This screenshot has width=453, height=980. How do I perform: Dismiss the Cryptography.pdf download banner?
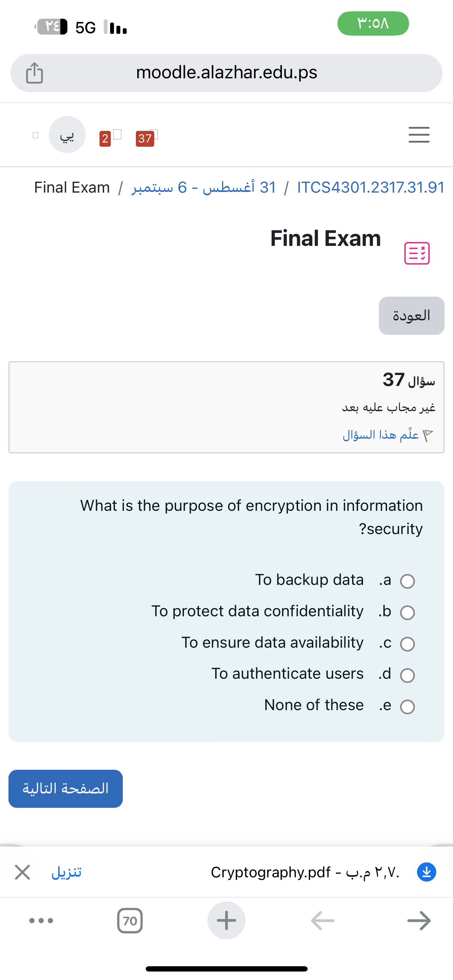click(x=23, y=872)
